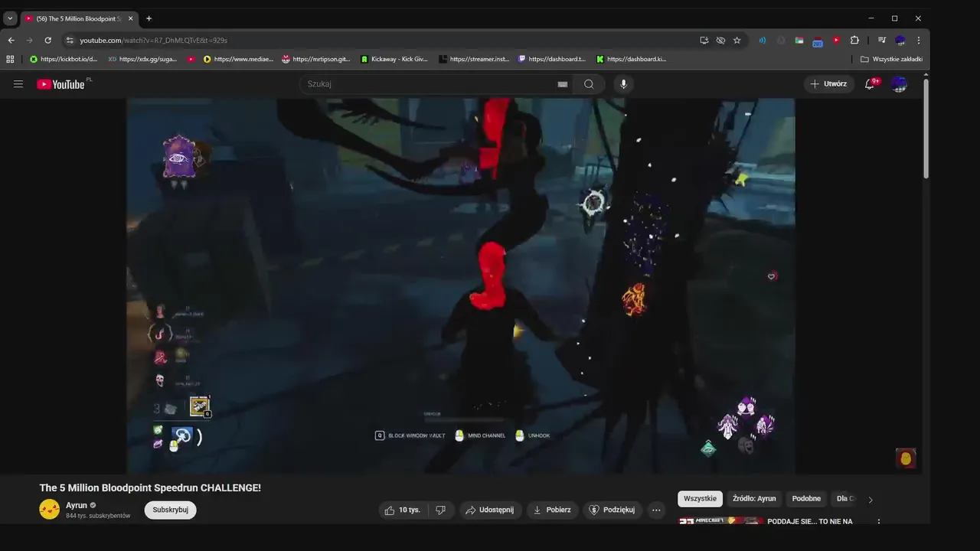980x551 pixels.
Task: Switch to The 5 Million Bloodpoint tab
Action: pos(73,18)
